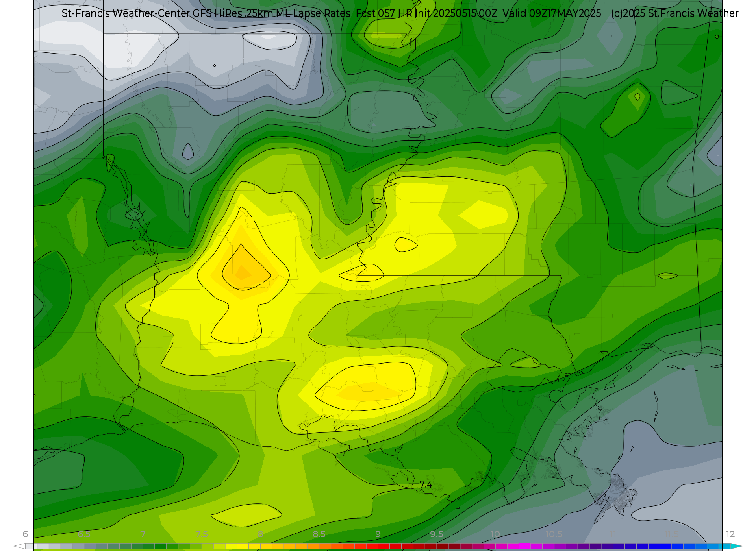Click the color bar label 10.5
The width and height of the screenshot is (756, 551).
pyautogui.click(x=554, y=534)
